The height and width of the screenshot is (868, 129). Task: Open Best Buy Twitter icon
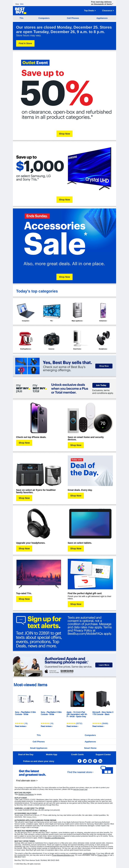pos(85,761)
